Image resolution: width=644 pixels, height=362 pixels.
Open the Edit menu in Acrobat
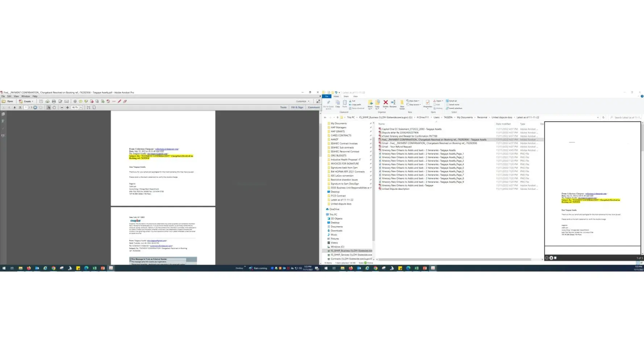pyautogui.click(x=9, y=96)
